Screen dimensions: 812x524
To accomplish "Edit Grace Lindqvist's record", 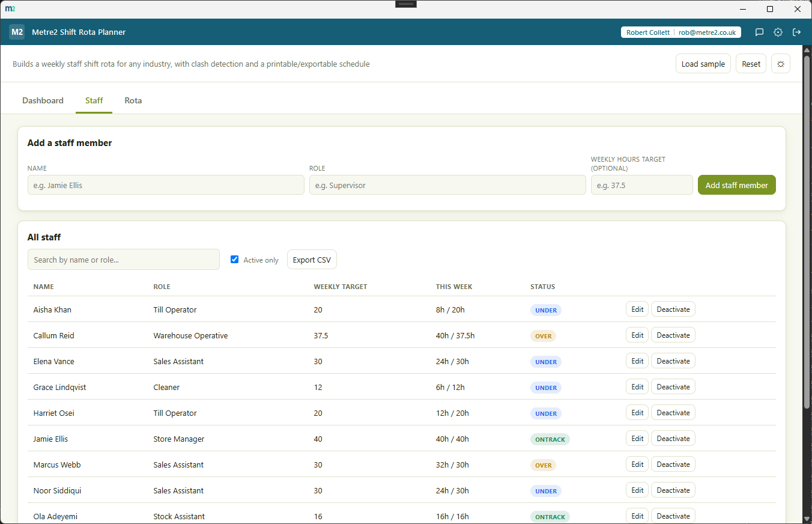I will [637, 387].
